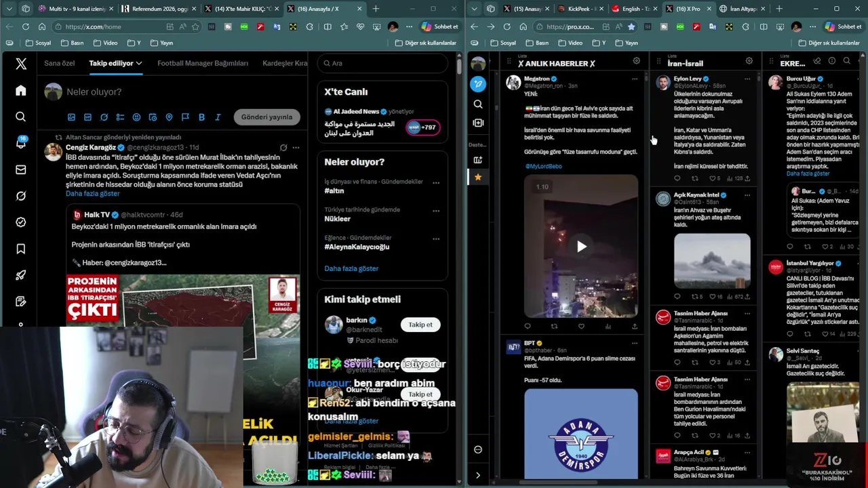
Task: Switch to İran Altyapı browser tab
Action: (742, 9)
